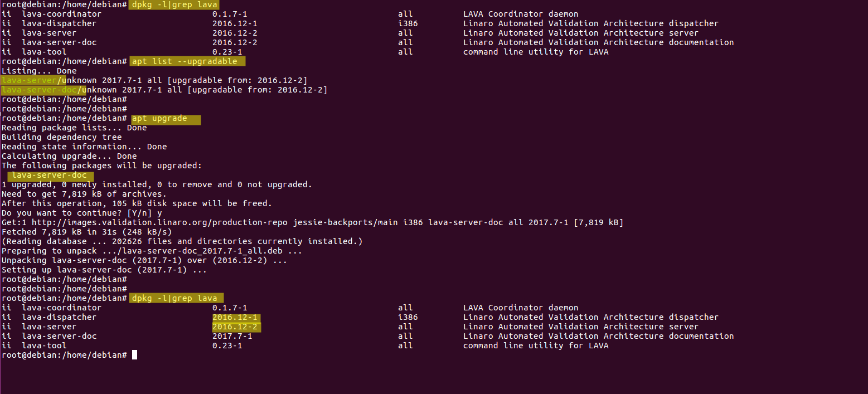Click the Unpacking lava-server-doc output line
Screen dimensions: 868x394
pyautogui.click(x=144, y=260)
